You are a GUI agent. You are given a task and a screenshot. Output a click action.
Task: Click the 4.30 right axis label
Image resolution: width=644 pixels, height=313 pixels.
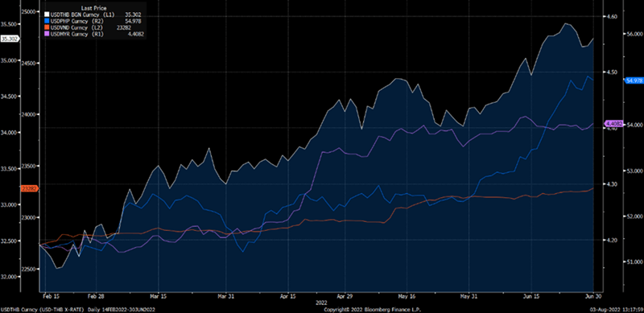[x=613, y=184]
